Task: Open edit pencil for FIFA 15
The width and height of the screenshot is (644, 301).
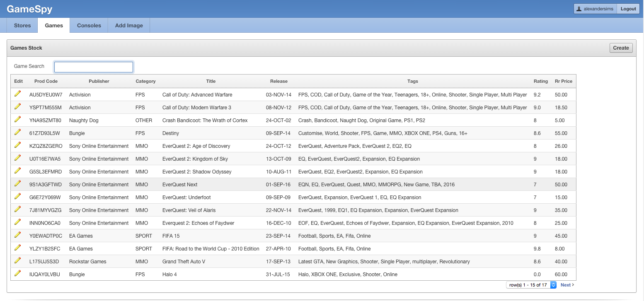Action: pos(17,235)
